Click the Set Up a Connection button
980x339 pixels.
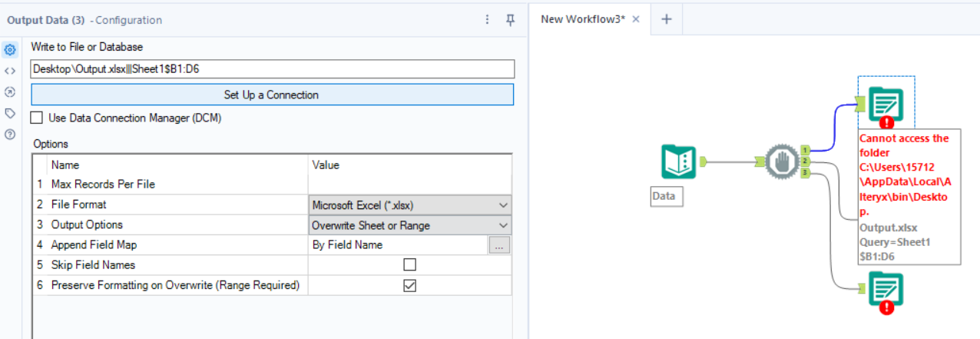pyautogui.click(x=272, y=95)
